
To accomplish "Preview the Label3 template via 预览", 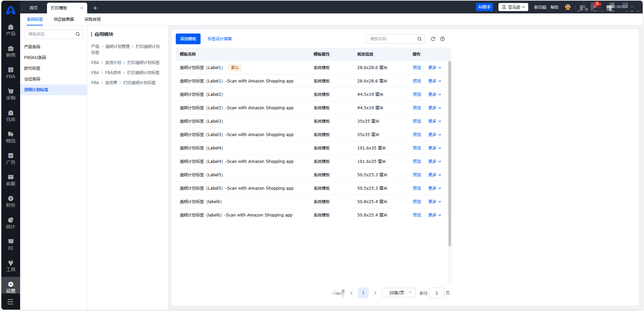I will point(417,121).
